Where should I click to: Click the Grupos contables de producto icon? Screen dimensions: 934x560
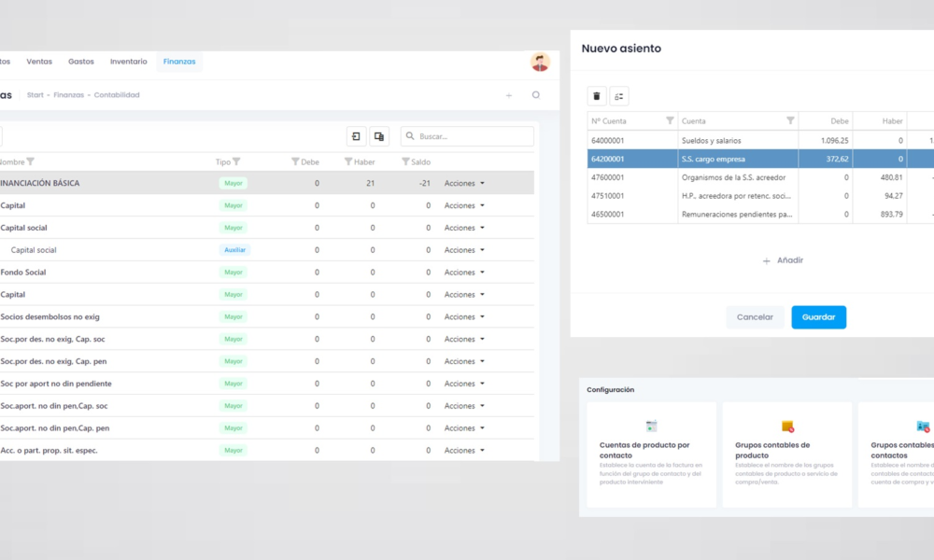(787, 427)
